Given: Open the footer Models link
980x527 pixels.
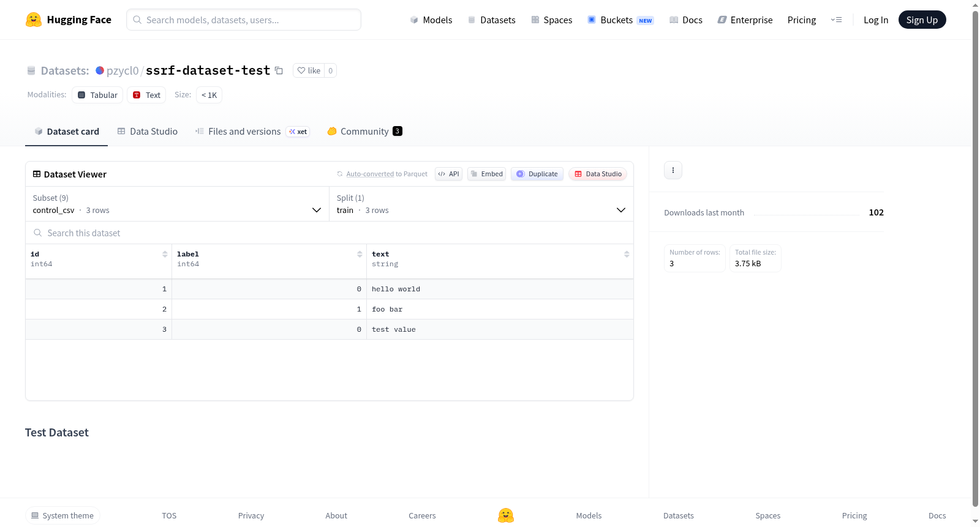Looking at the screenshot, I should click(589, 515).
